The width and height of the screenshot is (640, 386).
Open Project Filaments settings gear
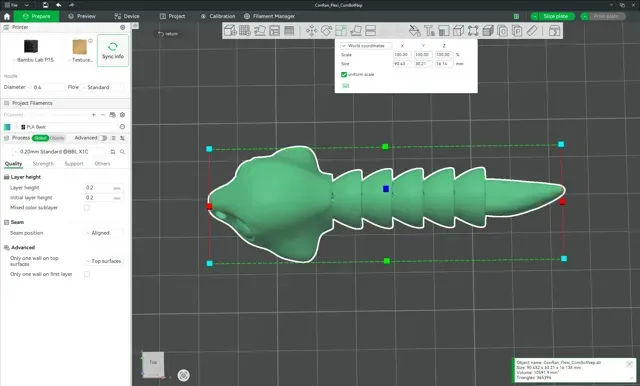pos(122,115)
